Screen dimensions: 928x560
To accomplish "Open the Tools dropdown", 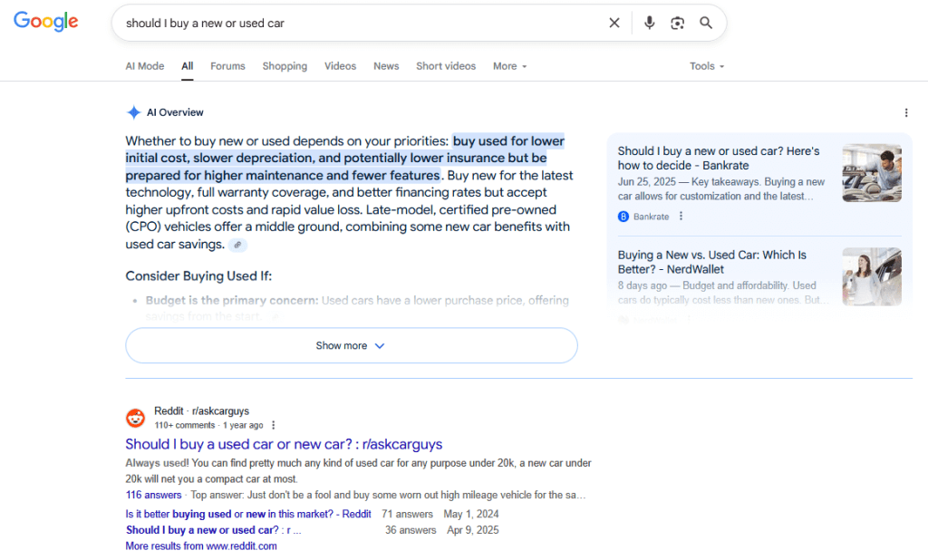I will click(x=707, y=66).
